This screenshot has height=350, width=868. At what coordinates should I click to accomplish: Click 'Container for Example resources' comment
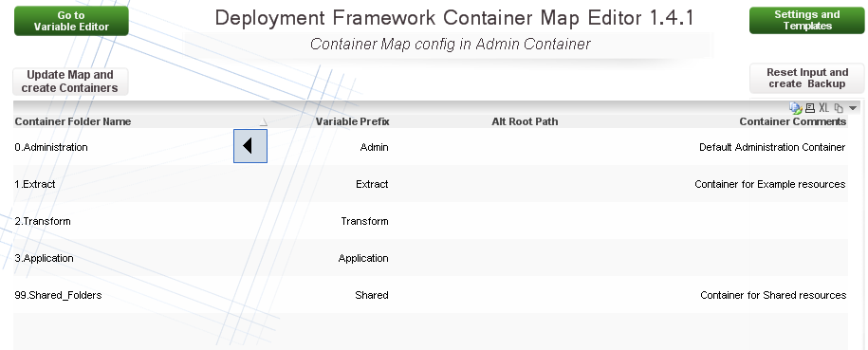[770, 184]
